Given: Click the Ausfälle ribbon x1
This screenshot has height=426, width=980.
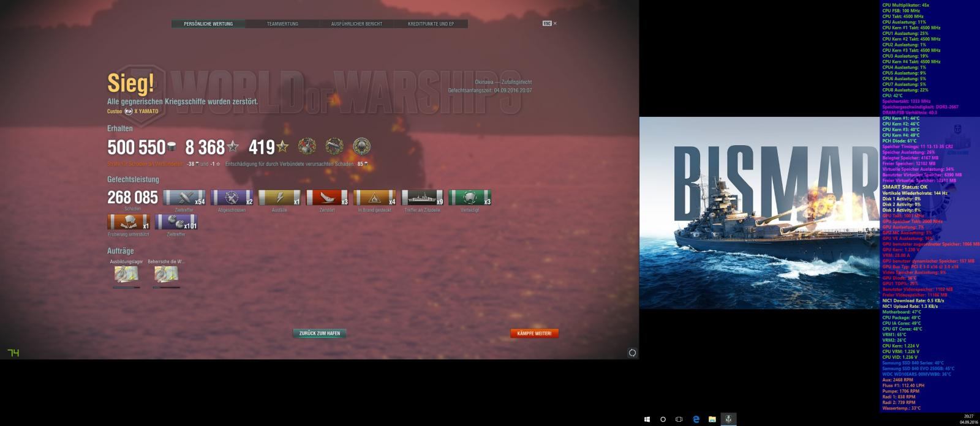Looking at the screenshot, I should 279,198.
